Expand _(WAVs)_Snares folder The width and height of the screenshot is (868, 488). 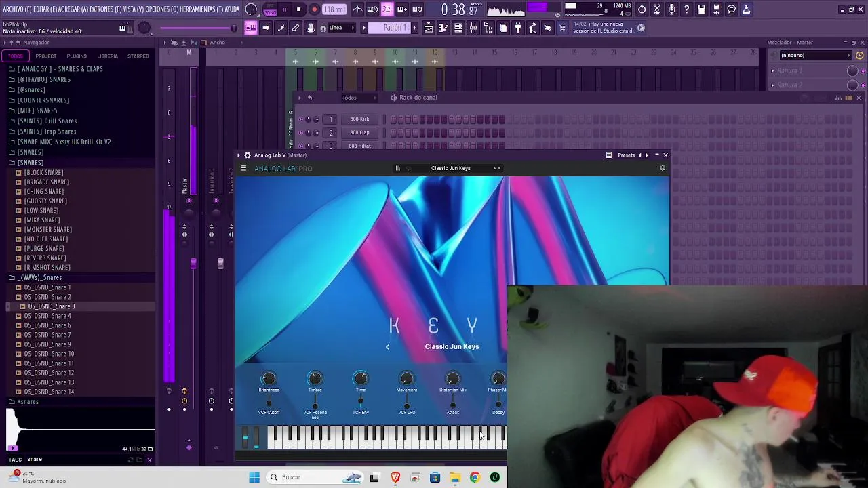point(39,278)
